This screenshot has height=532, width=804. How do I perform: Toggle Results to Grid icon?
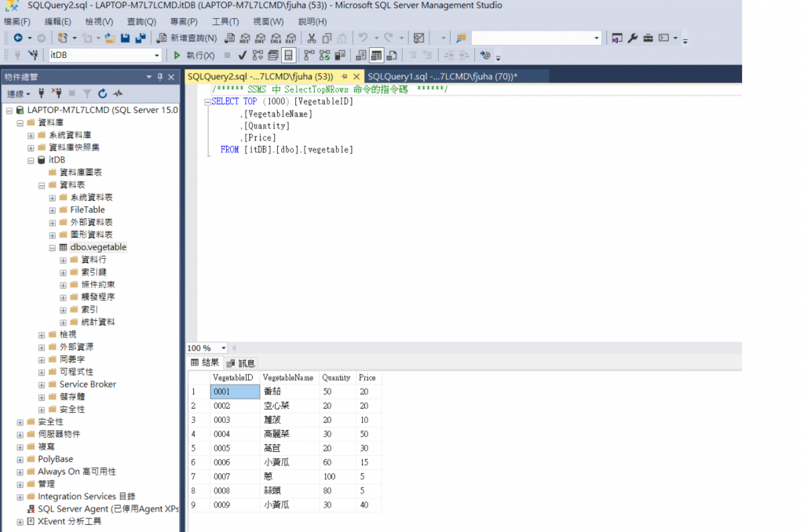click(x=376, y=55)
